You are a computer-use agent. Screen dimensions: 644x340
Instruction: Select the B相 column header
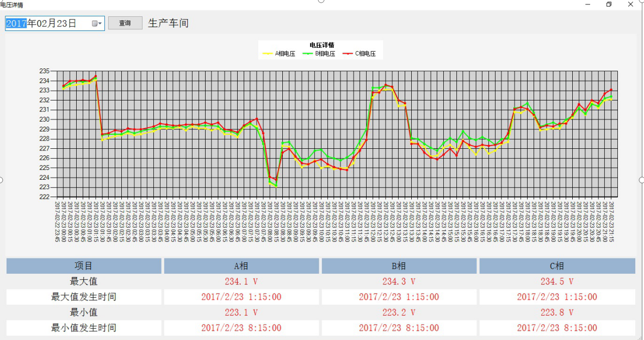click(399, 266)
